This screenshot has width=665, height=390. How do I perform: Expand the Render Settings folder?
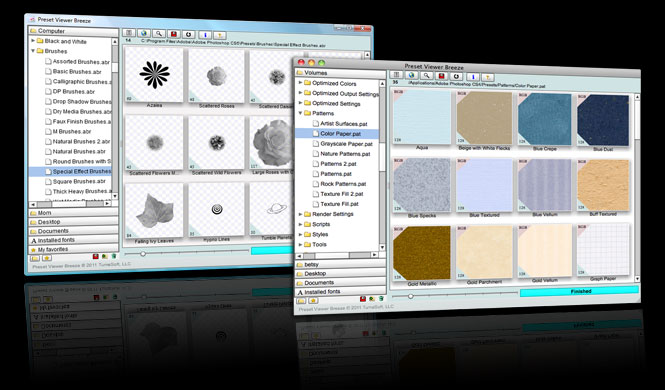300,214
